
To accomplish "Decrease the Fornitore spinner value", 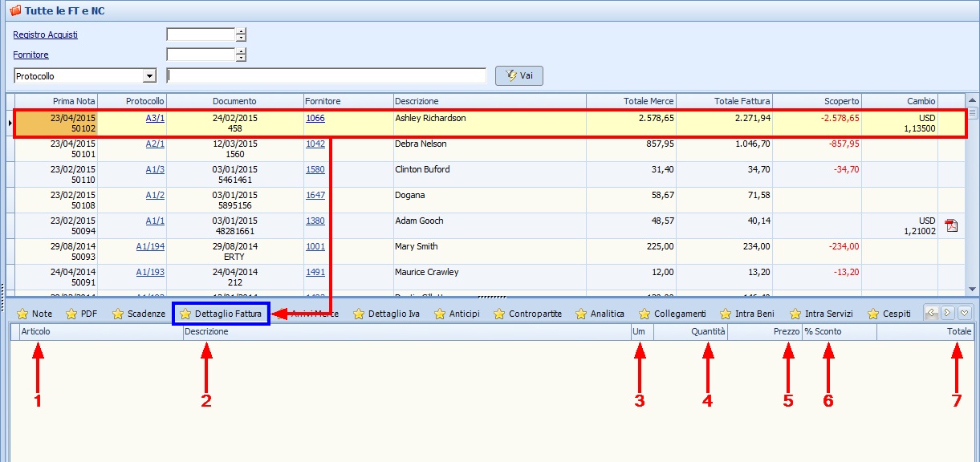I will pyautogui.click(x=241, y=59).
